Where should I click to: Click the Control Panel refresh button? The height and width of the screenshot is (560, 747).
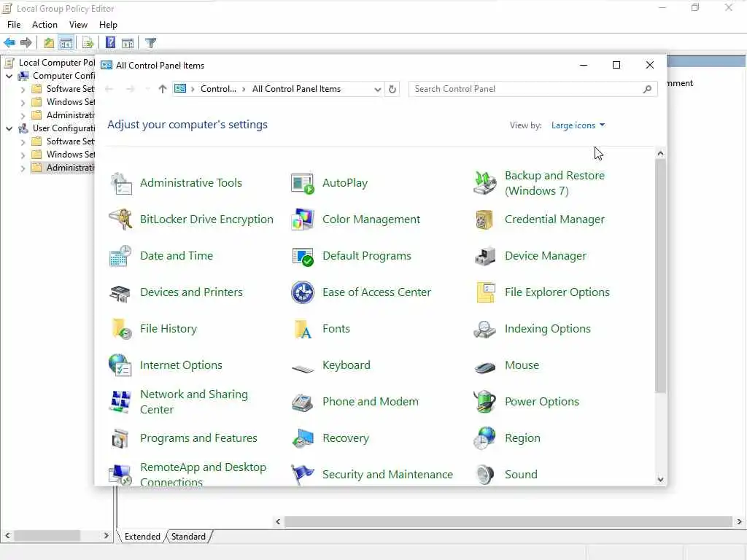tap(392, 89)
